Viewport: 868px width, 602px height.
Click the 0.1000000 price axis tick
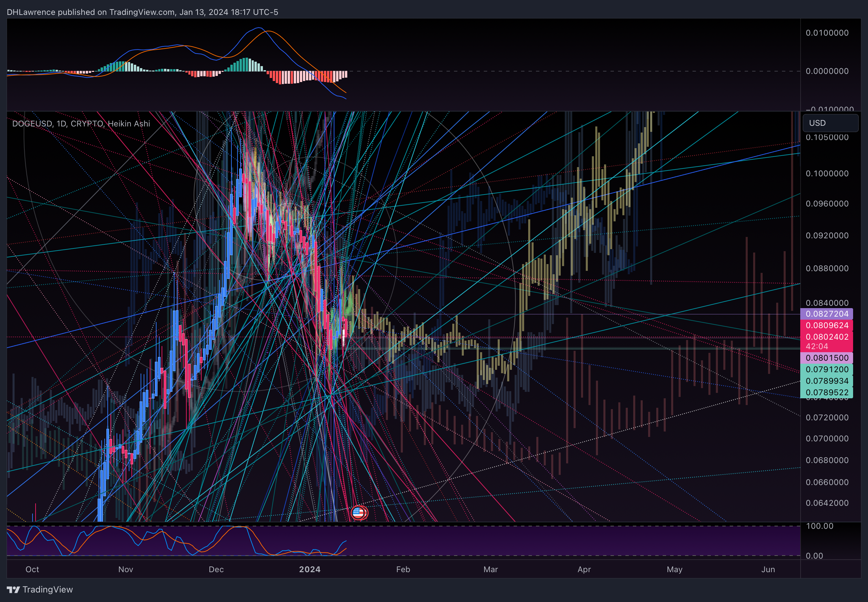[x=827, y=174]
